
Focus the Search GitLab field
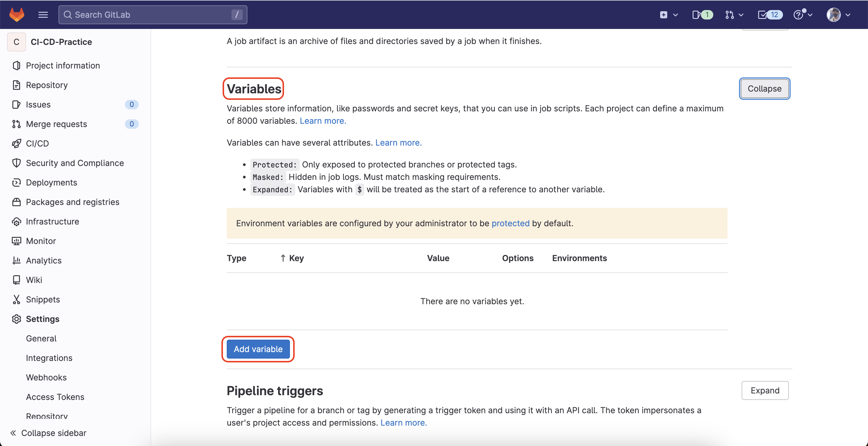click(152, 14)
